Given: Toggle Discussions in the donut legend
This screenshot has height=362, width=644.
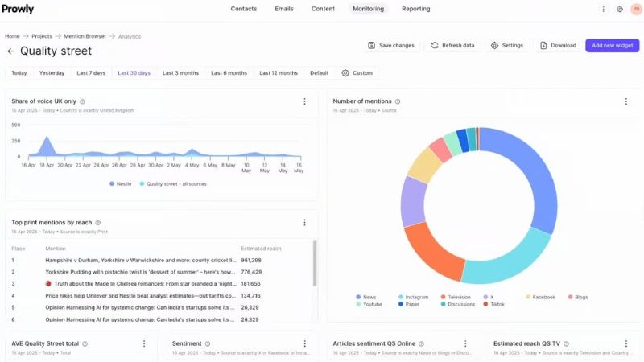Looking at the screenshot, I should coord(458,305).
